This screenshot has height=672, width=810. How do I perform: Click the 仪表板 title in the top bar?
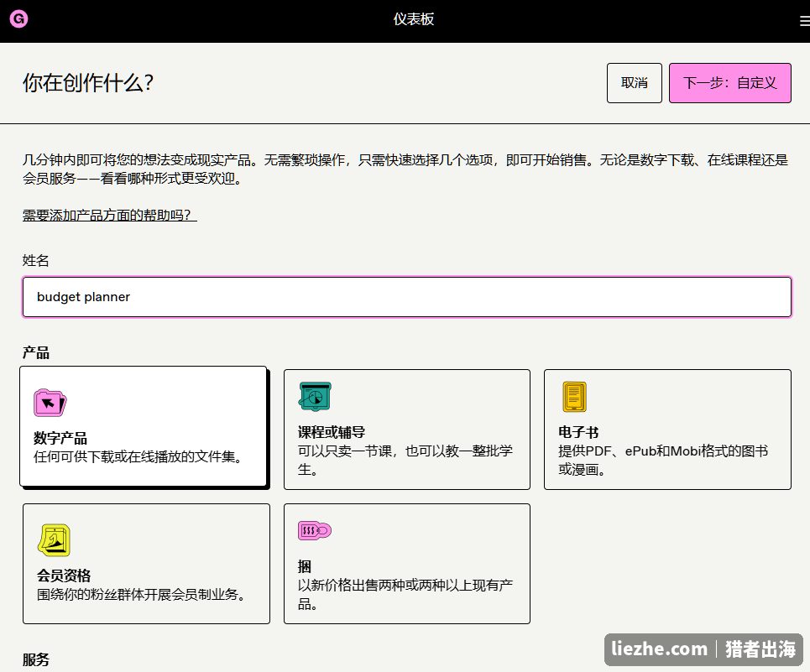(x=413, y=19)
